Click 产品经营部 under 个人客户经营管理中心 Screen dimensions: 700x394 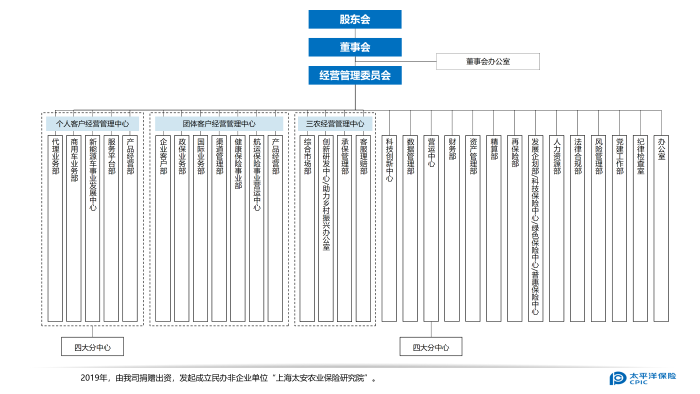click(x=130, y=228)
